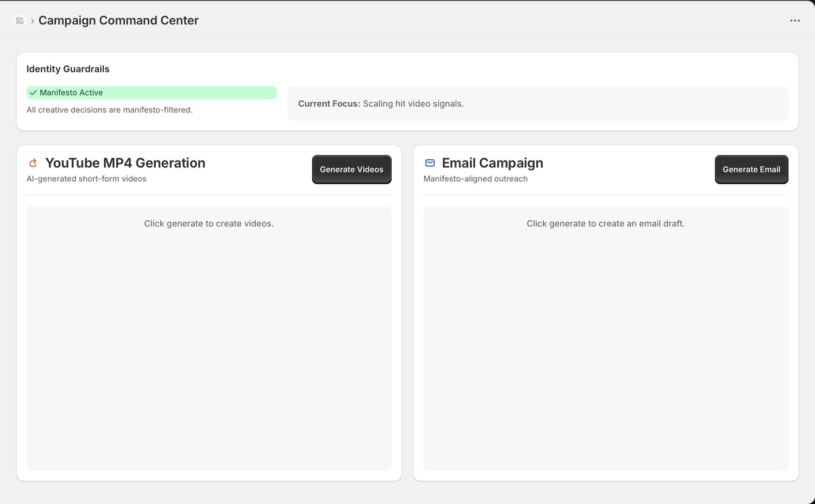Viewport: 815px width, 504px height.
Task: Click the green checkmark in Manifesto badge
Action: coord(33,93)
